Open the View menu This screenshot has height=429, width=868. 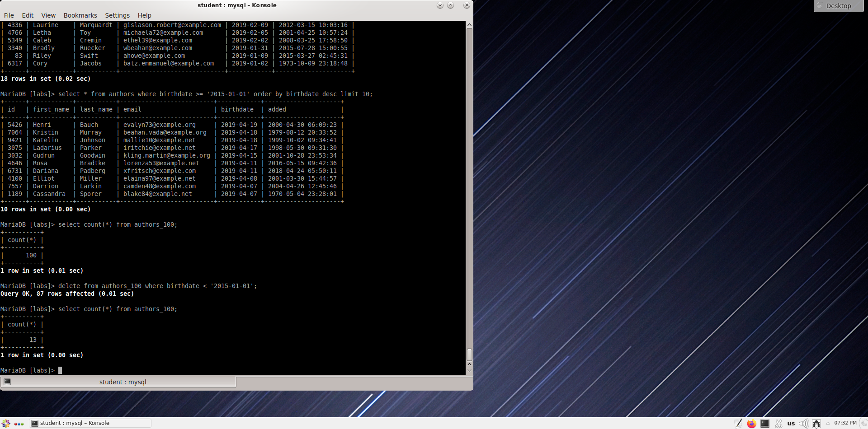[x=48, y=15]
